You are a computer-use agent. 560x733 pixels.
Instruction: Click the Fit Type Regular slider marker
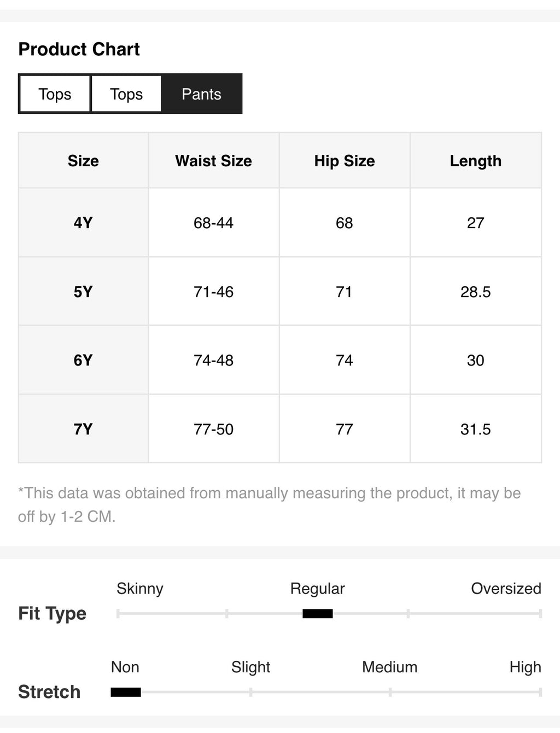[318, 614]
